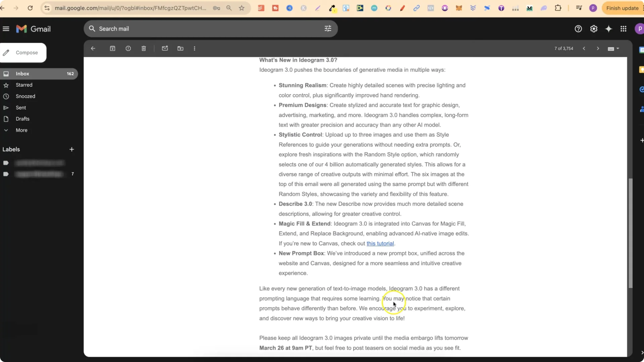Image resolution: width=644 pixels, height=362 pixels.
Task: Move the email to another folder
Action: pos(180,48)
